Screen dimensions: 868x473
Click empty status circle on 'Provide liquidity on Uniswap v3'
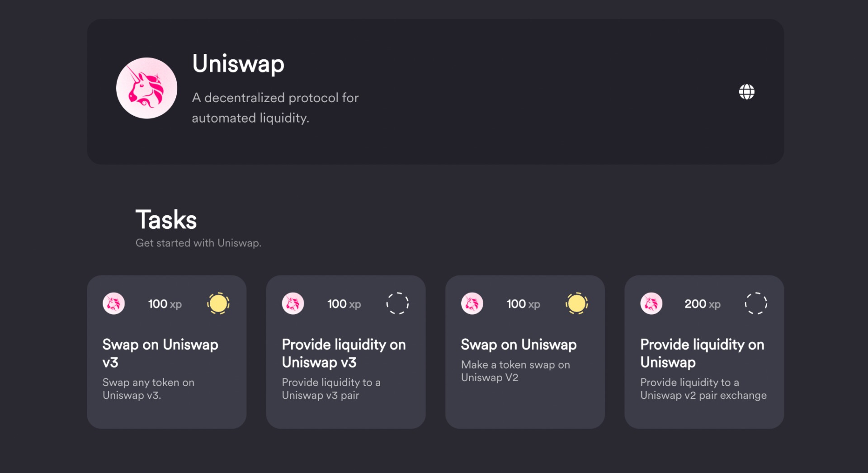397,303
